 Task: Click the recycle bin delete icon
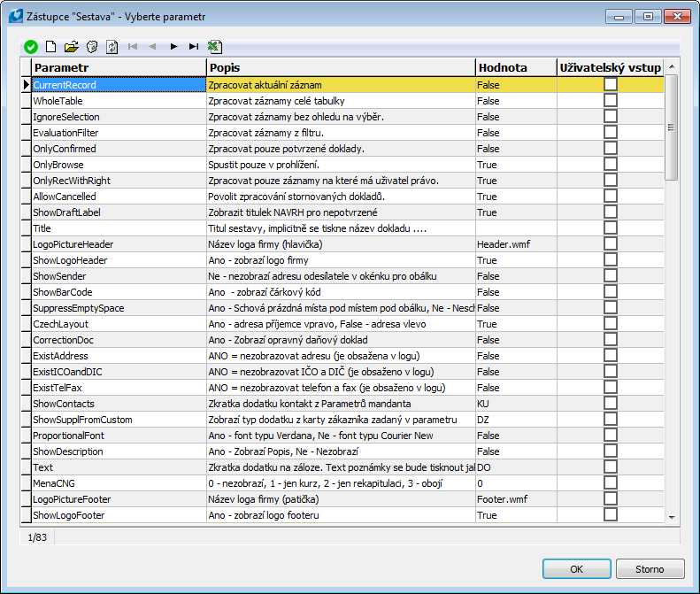91,46
